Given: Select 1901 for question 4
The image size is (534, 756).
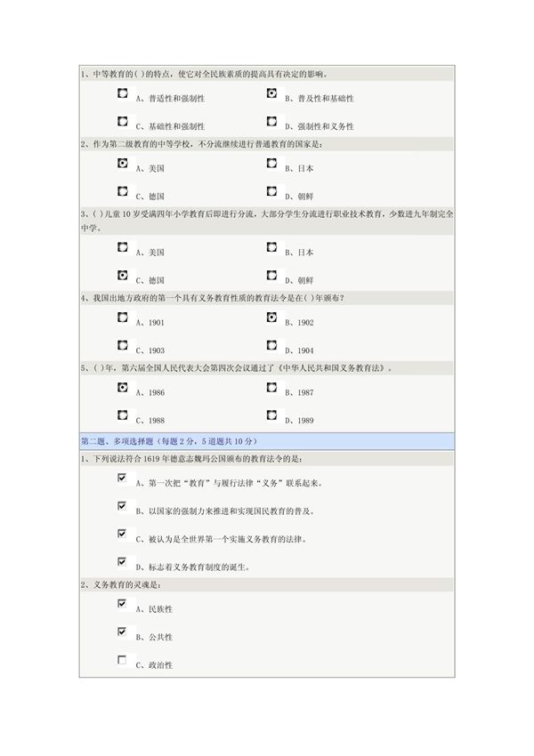Looking at the screenshot, I should pos(122,317).
